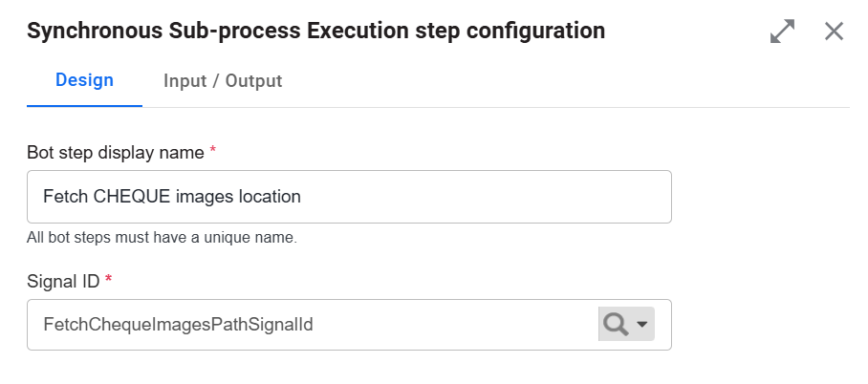868x384 pixels.
Task: Select the Signal ID label
Action: [63, 281]
